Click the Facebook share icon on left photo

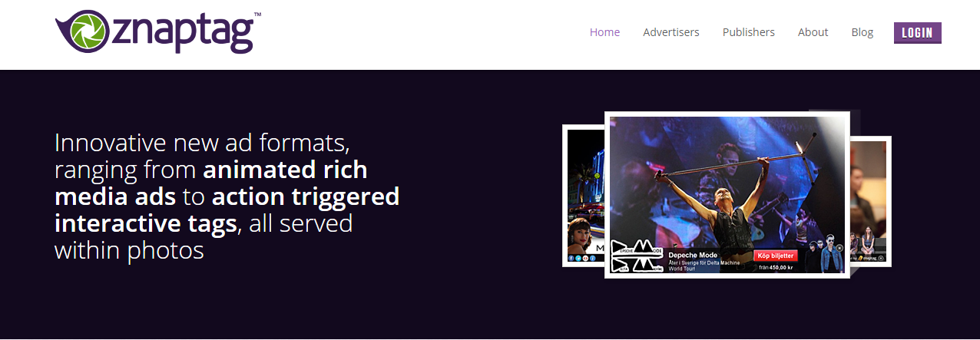click(x=571, y=258)
